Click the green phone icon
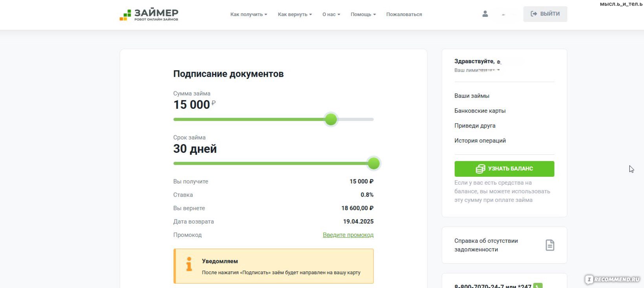The image size is (644, 288). pyautogui.click(x=538, y=286)
